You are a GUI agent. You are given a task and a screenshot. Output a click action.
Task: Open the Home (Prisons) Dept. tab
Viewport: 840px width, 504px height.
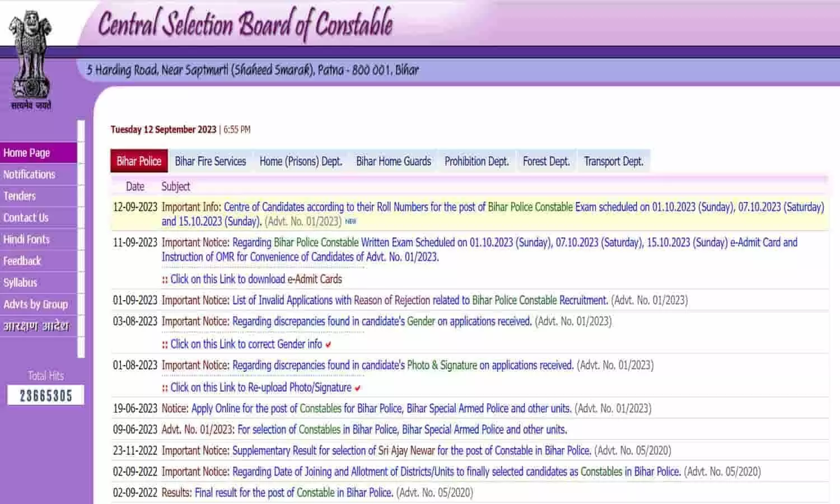point(301,161)
